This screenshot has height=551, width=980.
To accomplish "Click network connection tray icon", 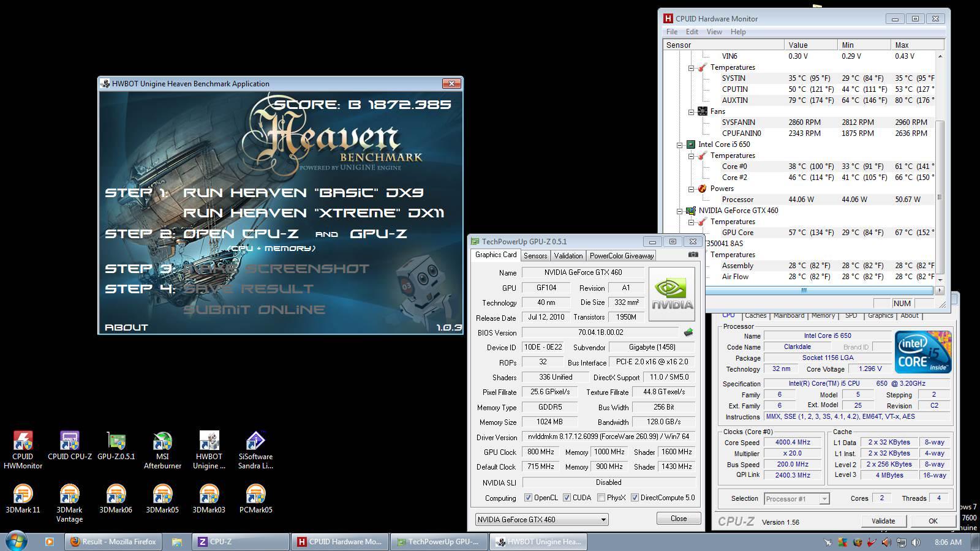I will coord(902,542).
